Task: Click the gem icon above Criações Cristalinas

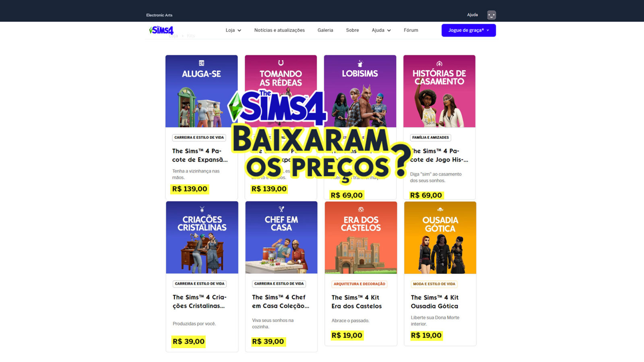Action: [x=202, y=209]
